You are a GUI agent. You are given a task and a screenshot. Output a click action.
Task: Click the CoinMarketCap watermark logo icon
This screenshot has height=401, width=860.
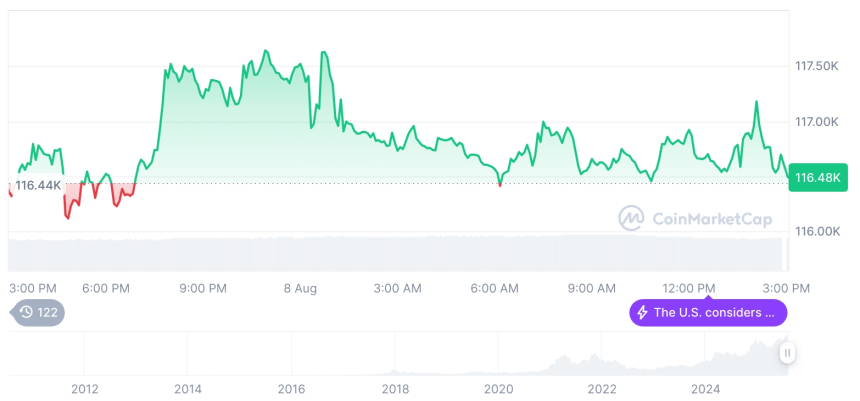[x=631, y=217]
